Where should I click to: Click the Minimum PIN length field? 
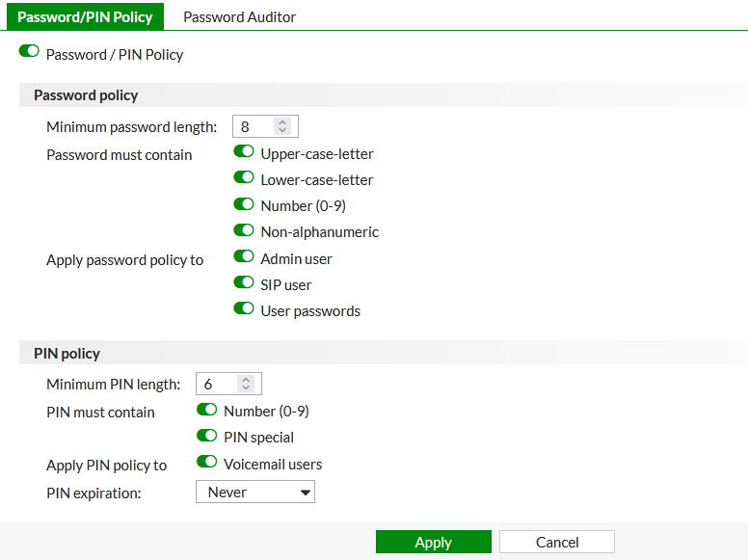tap(228, 384)
